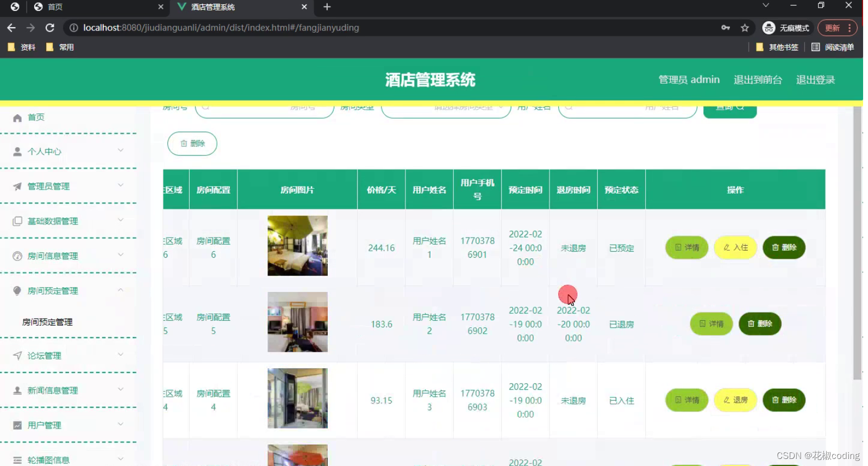The image size is (868, 466).
Task: Click the 轮播图信息 list icon
Action: (x=17, y=460)
